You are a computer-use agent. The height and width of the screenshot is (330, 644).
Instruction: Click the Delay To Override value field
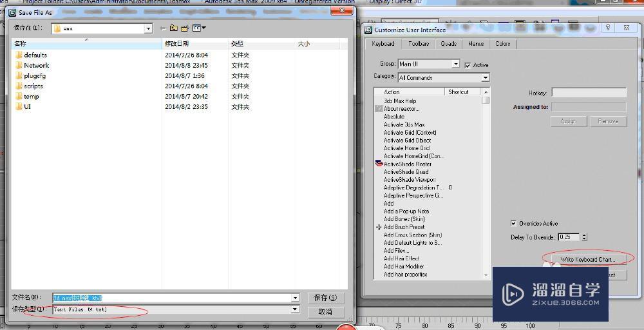coord(569,237)
